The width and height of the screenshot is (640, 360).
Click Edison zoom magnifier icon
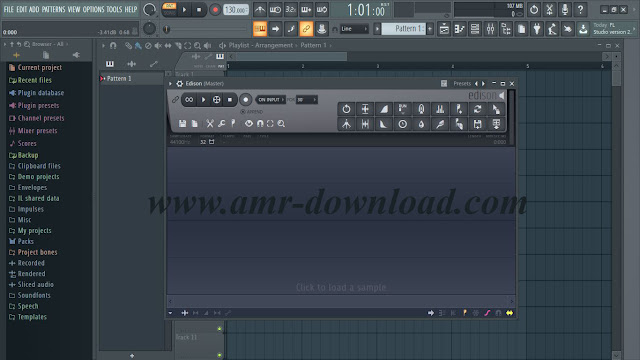281,123
